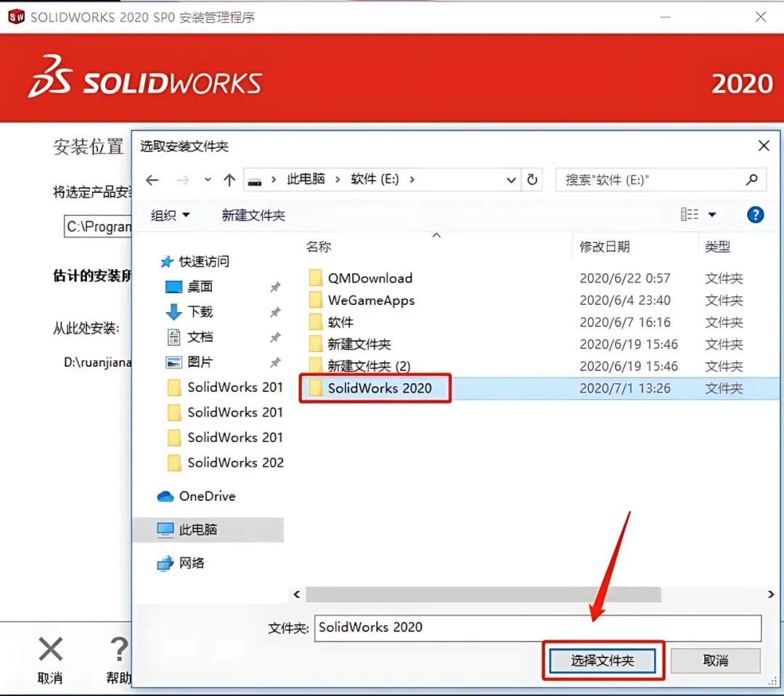Click horizontal scrollbar thumb
Image resolution: width=784 pixels, height=696 pixels.
483,594
